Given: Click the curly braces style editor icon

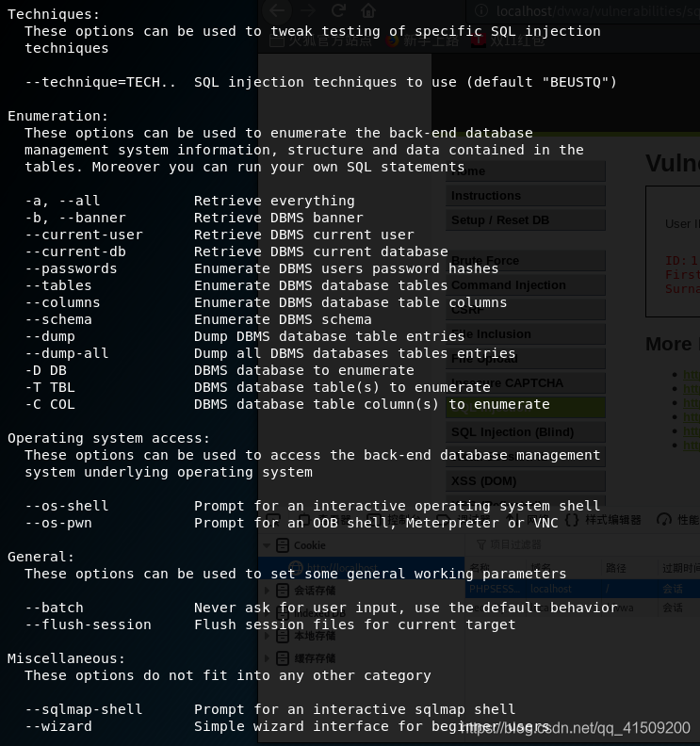Looking at the screenshot, I should 572,520.
